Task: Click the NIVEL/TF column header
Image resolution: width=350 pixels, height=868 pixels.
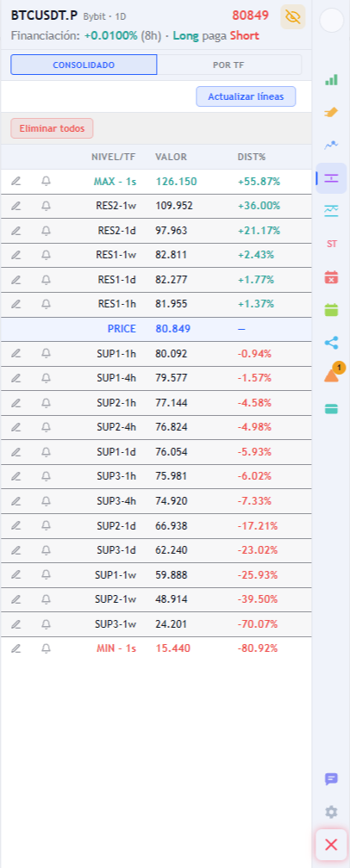Action: click(113, 158)
